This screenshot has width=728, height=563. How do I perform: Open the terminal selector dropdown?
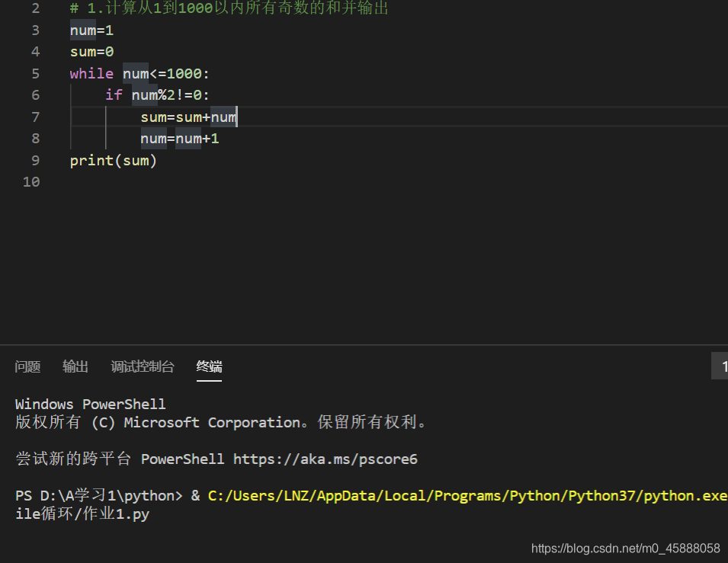720,366
